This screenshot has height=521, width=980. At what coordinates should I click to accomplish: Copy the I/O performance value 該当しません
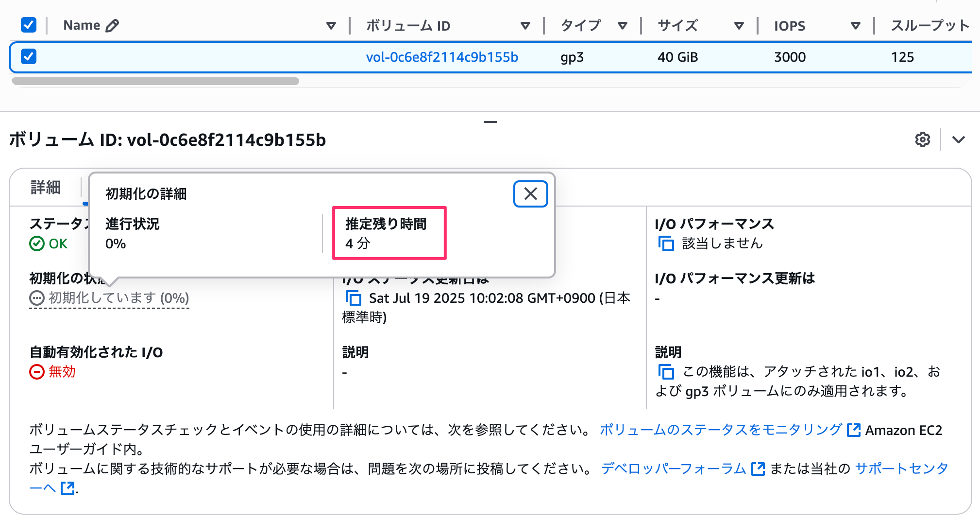tap(666, 243)
